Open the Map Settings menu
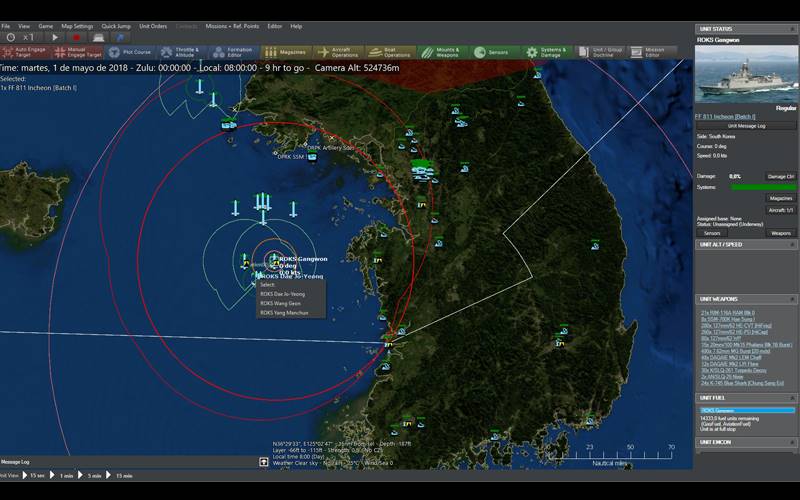Image resolution: width=800 pixels, height=500 pixels. pos(77,26)
